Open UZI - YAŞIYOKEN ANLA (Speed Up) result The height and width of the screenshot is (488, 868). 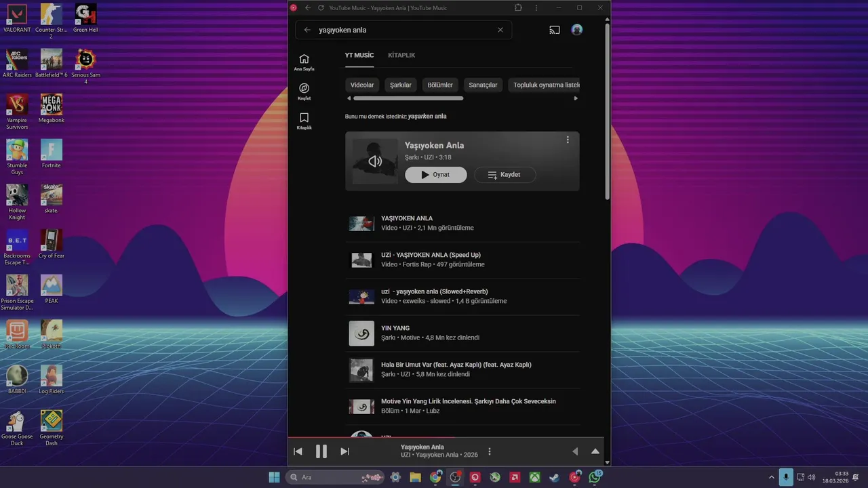pos(462,260)
